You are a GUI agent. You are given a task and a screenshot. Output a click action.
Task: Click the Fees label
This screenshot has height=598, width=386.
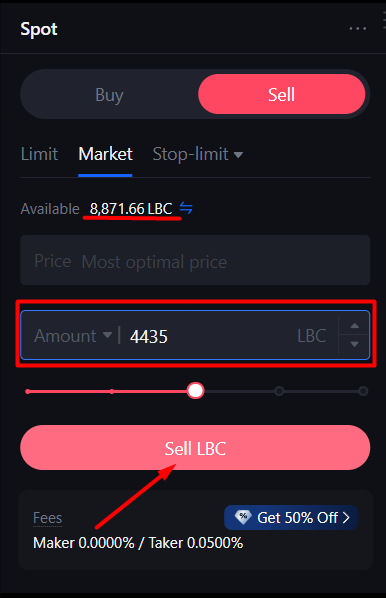[48, 518]
